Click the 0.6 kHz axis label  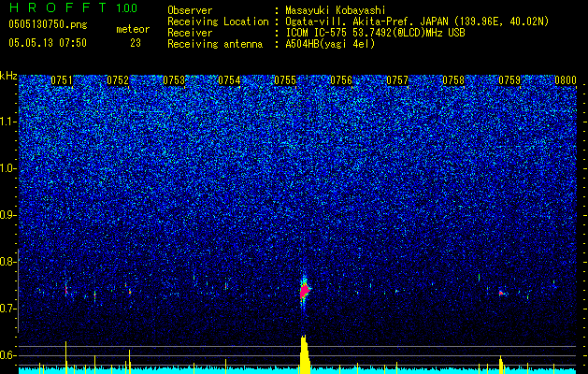click(x=8, y=355)
